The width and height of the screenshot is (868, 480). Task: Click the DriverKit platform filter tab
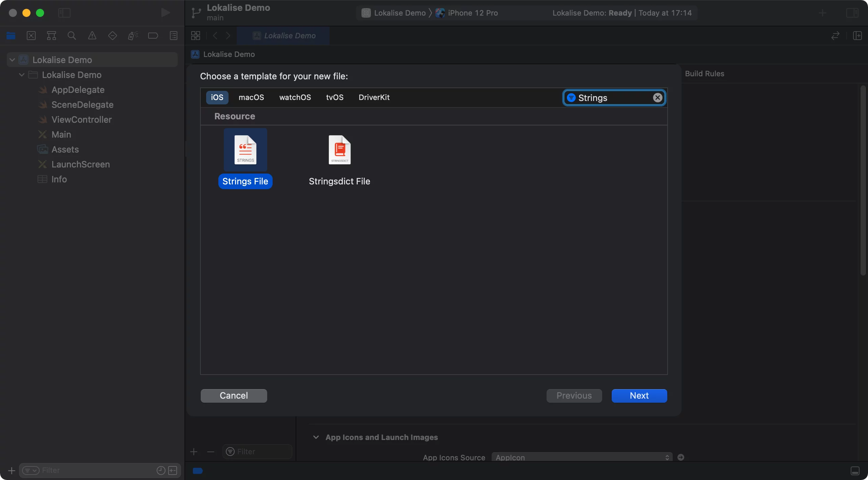pyautogui.click(x=374, y=98)
